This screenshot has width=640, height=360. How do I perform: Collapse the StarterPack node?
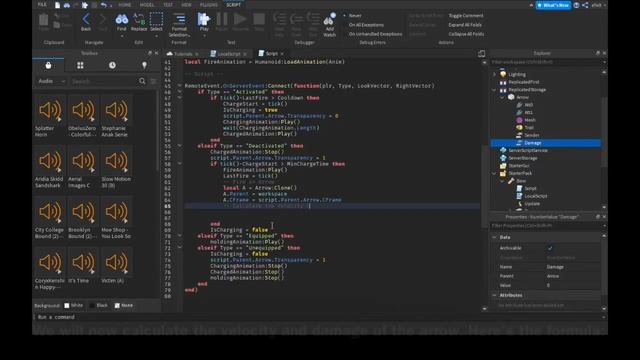(x=494, y=173)
